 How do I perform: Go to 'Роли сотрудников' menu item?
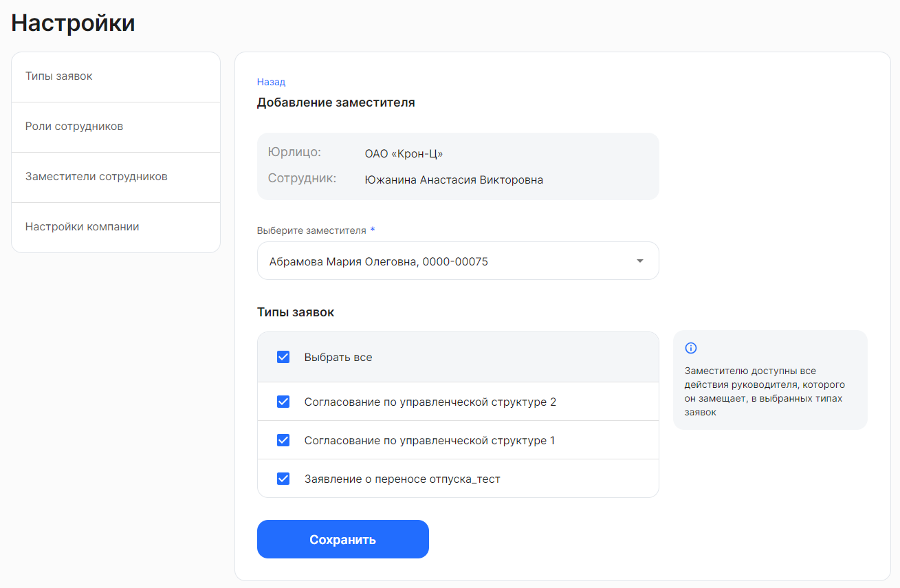116,127
